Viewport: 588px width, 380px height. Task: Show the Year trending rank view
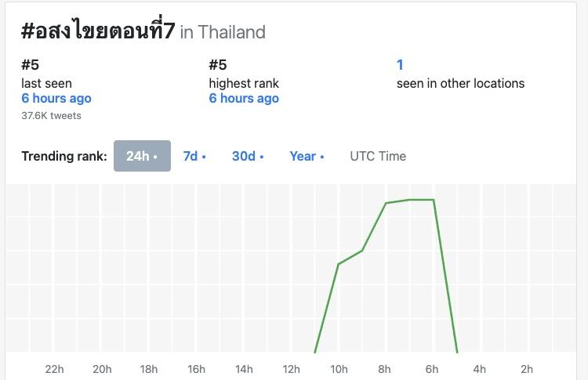click(x=307, y=156)
